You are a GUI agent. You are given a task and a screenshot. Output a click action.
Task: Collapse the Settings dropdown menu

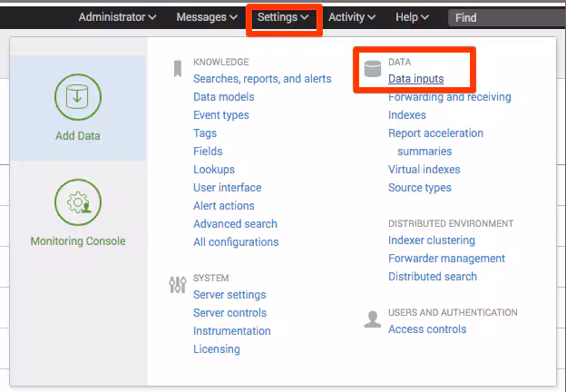pyautogui.click(x=283, y=17)
